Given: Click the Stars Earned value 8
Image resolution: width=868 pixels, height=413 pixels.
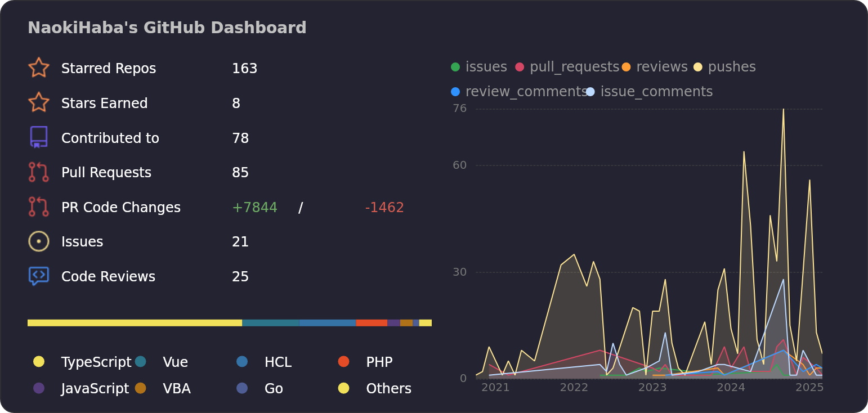Looking at the screenshot, I should click(236, 104).
